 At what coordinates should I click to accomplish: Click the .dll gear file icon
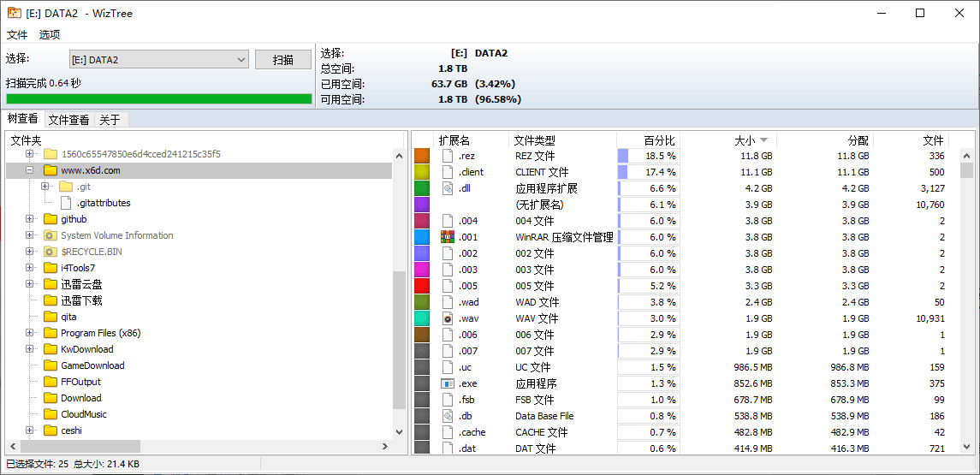tap(447, 188)
